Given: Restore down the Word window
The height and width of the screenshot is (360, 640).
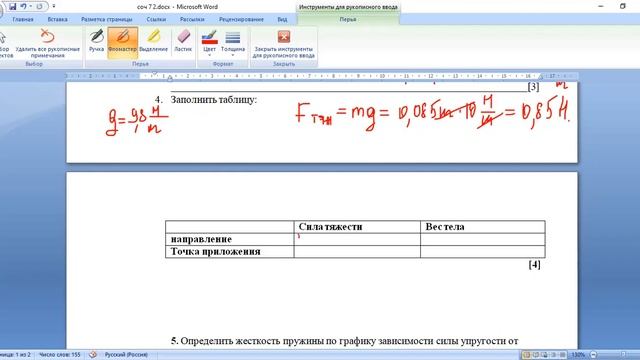Looking at the screenshot, I should (622, 6).
